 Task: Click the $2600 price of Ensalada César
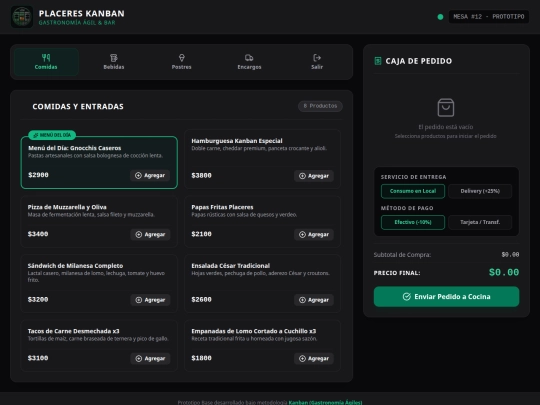201,299
